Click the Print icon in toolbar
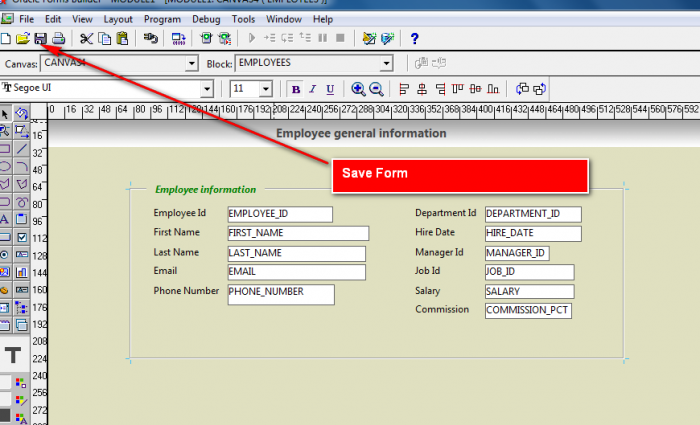 click(x=59, y=39)
